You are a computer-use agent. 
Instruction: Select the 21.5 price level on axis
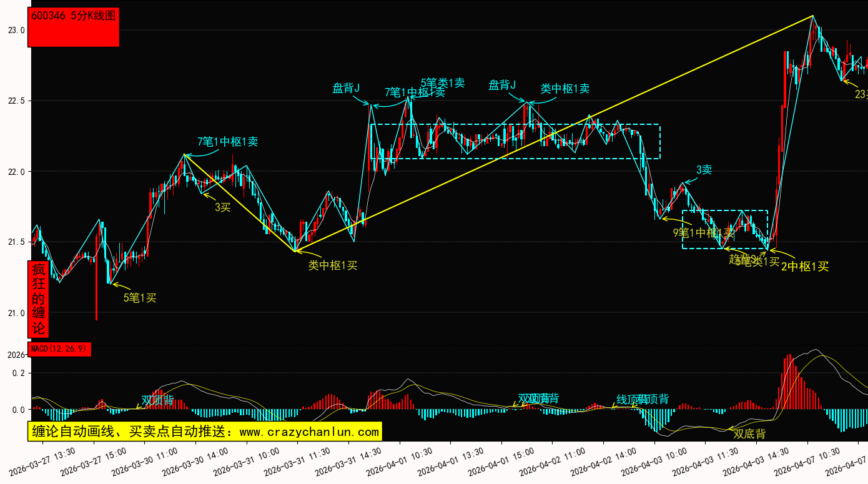[16, 242]
